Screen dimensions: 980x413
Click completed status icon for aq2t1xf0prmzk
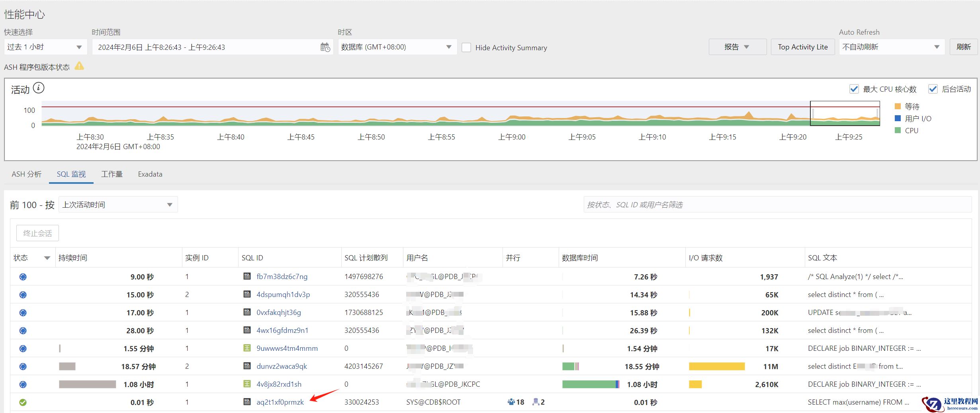(x=23, y=402)
